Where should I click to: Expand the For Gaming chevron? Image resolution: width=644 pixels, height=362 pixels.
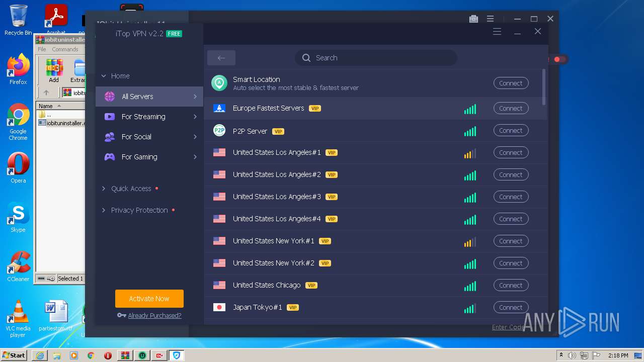point(195,157)
